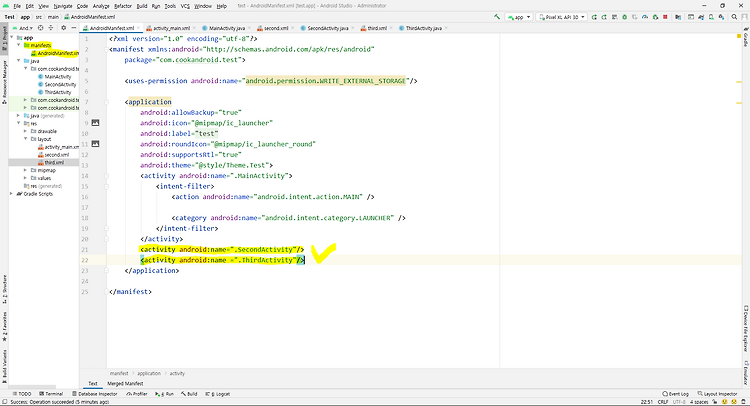The width and height of the screenshot is (750, 406).
Task: Open the TODO tool window
Action: tap(22, 394)
